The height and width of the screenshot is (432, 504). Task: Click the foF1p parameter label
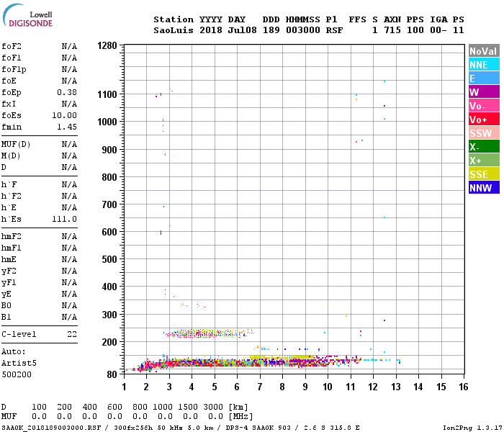click(x=14, y=69)
